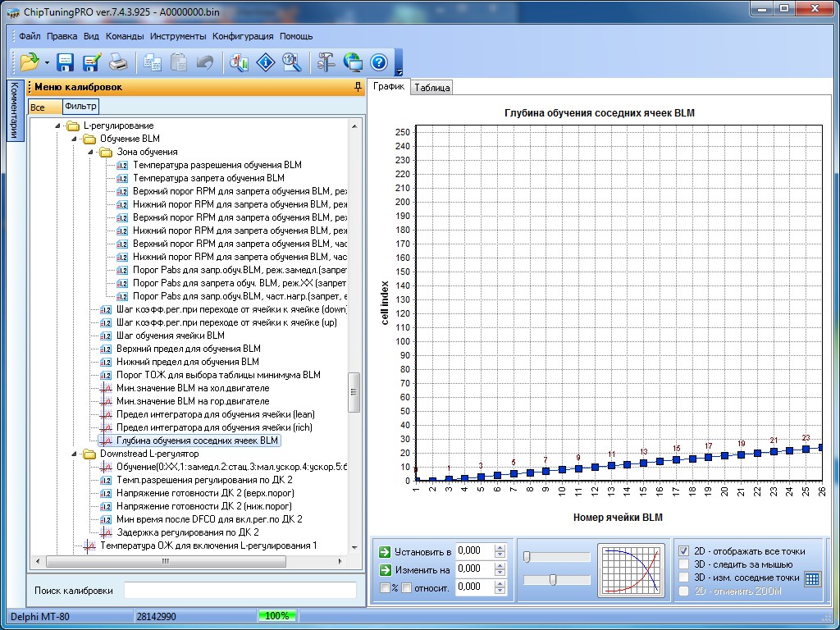Click the blue diamond info icon
840x630 pixels.
click(x=265, y=62)
